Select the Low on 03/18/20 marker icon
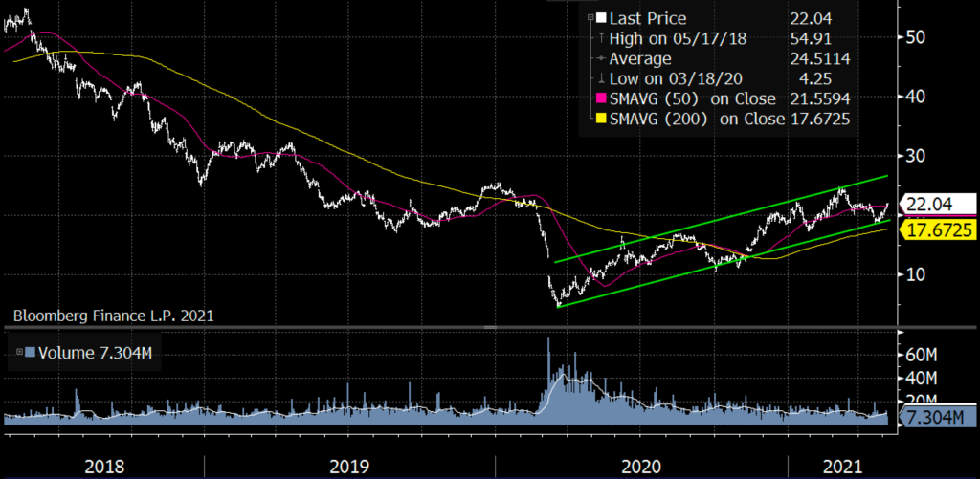The width and height of the screenshot is (980, 479). (x=601, y=78)
